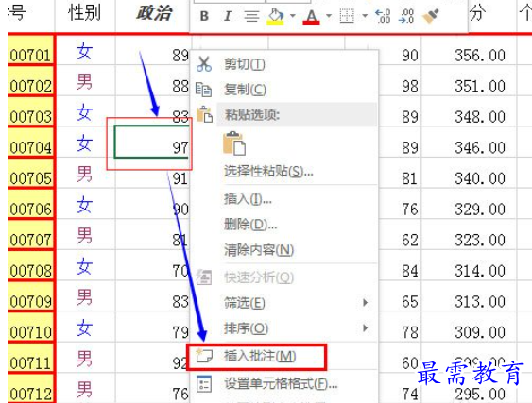The height and width of the screenshot is (403, 532).
Task: Select cell 00704
Action: pyautogui.click(x=30, y=142)
